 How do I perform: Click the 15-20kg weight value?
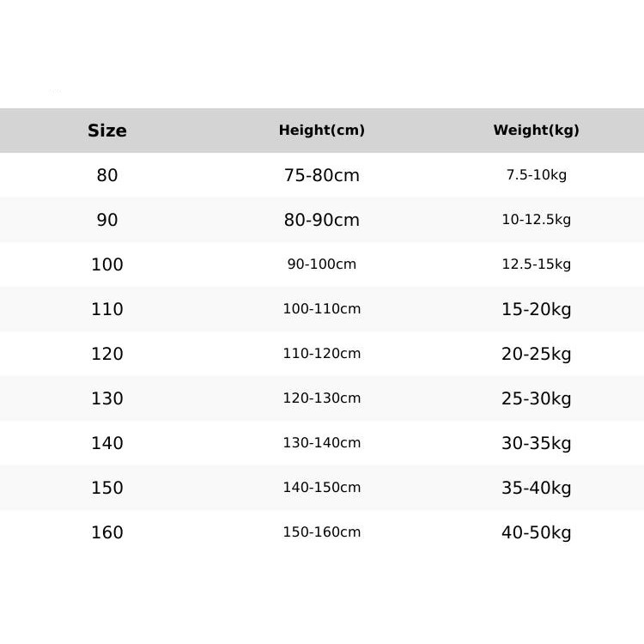pos(536,309)
